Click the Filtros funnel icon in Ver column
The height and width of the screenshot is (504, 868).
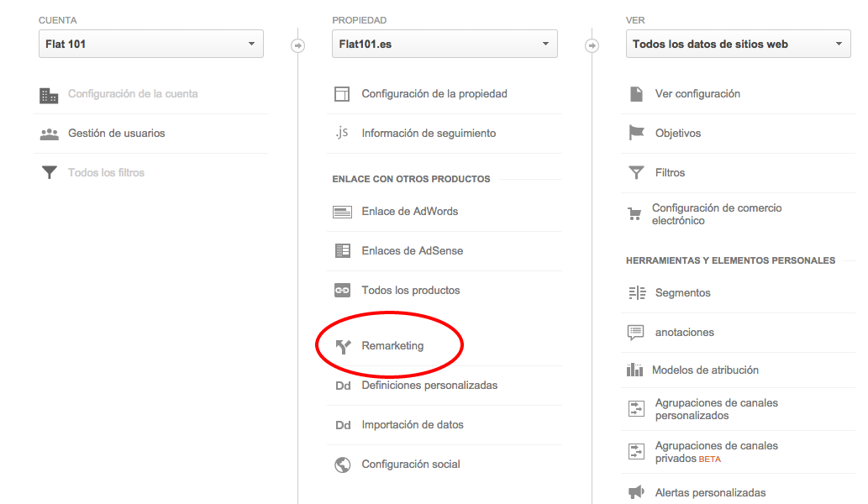point(636,173)
